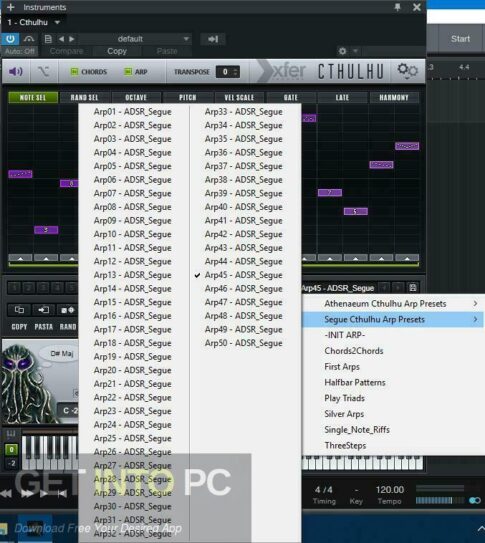Image resolution: width=485 pixels, height=543 pixels.
Task: Click the first up-arrow step marker under the grid
Action: 20,258
